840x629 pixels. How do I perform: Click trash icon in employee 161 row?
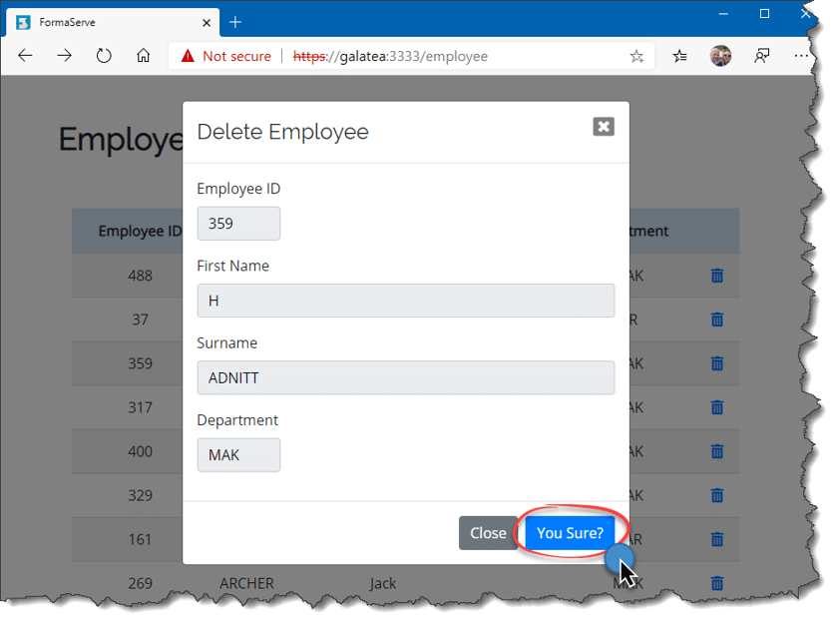pos(716,539)
